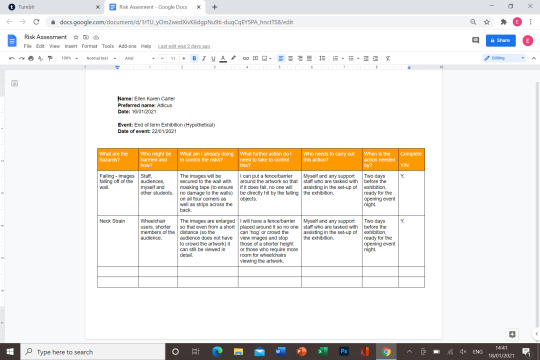Select the paint format tool
The height and width of the screenshot is (360, 540).
(50, 58)
